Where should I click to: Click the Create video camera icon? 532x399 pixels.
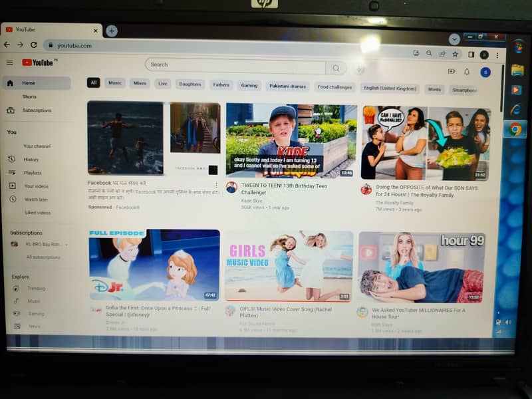[452, 71]
